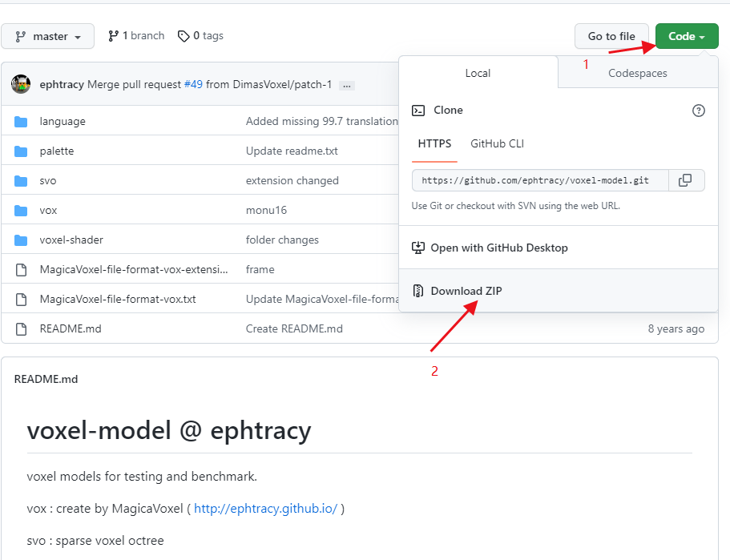Viewport: 730px width, 560px height.
Task: Click the tags icon showing 0 tags
Action: (x=184, y=36)
